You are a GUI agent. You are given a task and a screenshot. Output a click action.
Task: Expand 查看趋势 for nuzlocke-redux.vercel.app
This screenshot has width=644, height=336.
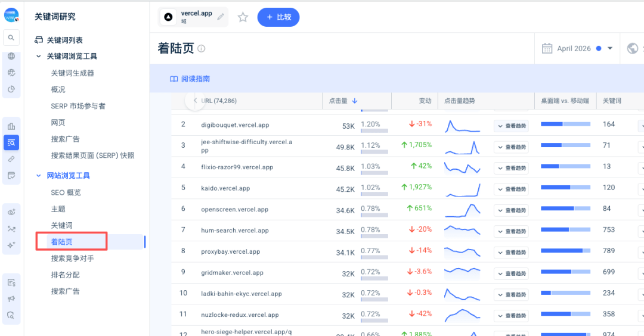(x=511, y=316)
